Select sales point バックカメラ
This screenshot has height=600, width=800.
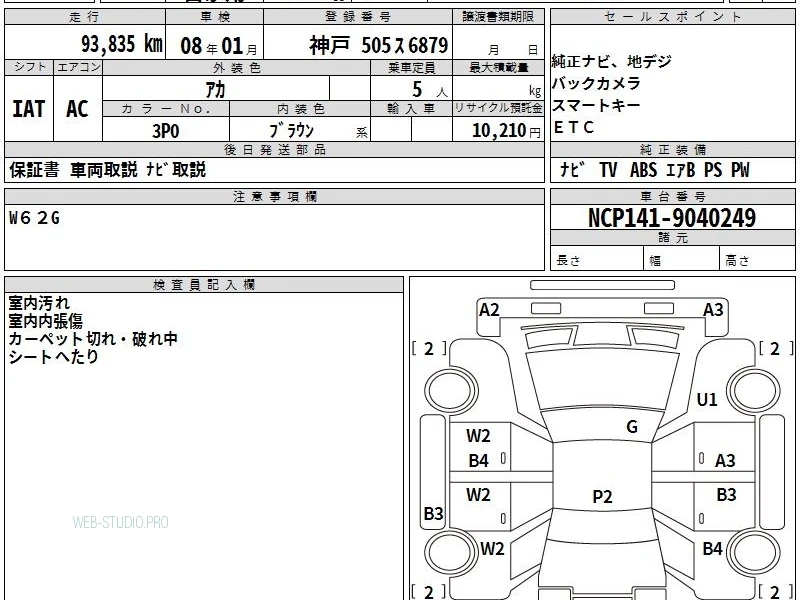pyautogui.click(x=596, y=83)
